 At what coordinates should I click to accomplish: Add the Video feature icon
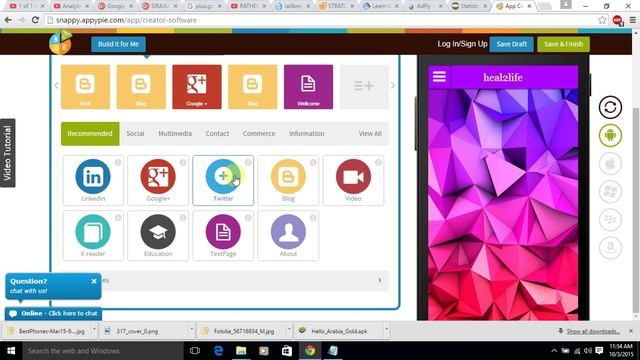pyautogui.click(x=353, y=176)
